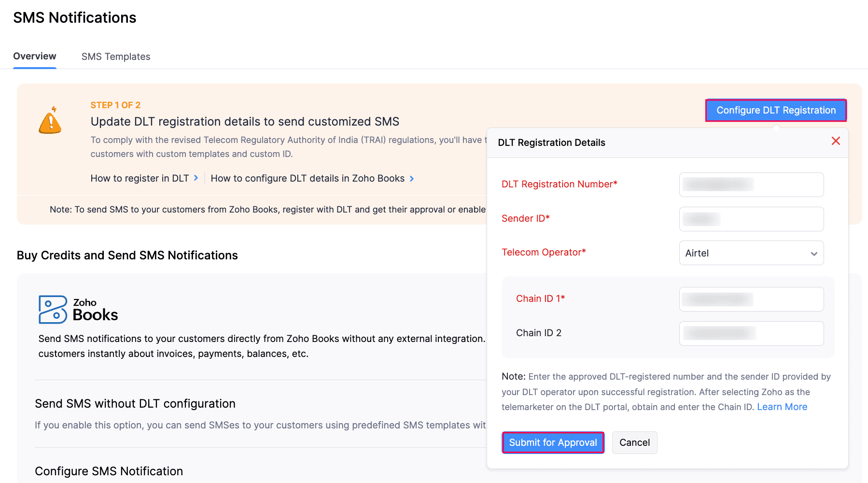868x483 pixels.
Task: Switch to the SMS Templates tab
Action: coord(116,56)
